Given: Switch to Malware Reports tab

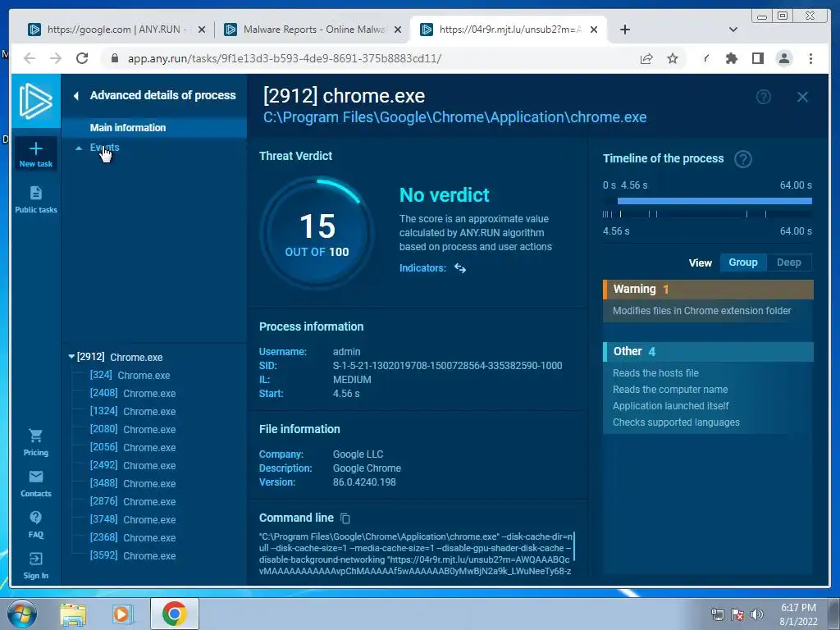Looking at the screenshot, I should point(313,30).
